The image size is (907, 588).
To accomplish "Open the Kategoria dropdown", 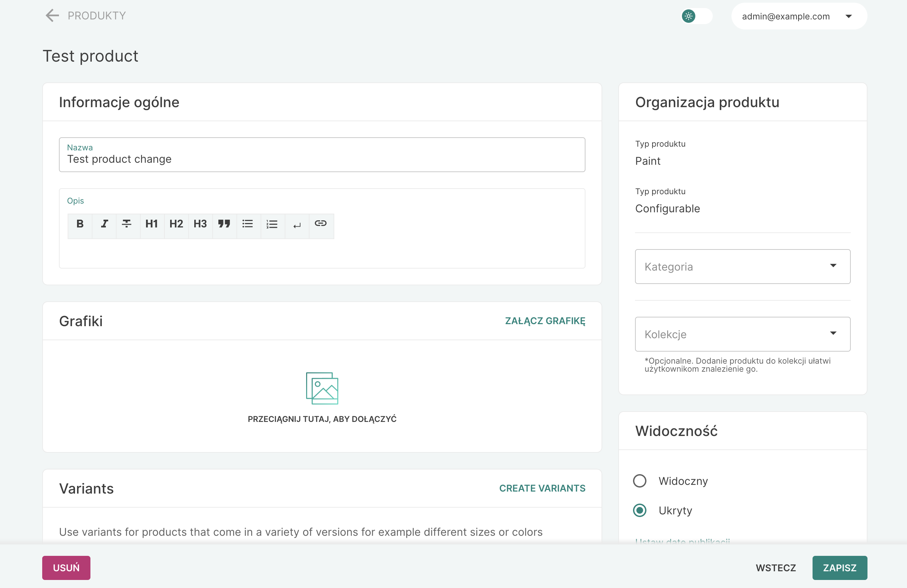I will coord(742,266).
